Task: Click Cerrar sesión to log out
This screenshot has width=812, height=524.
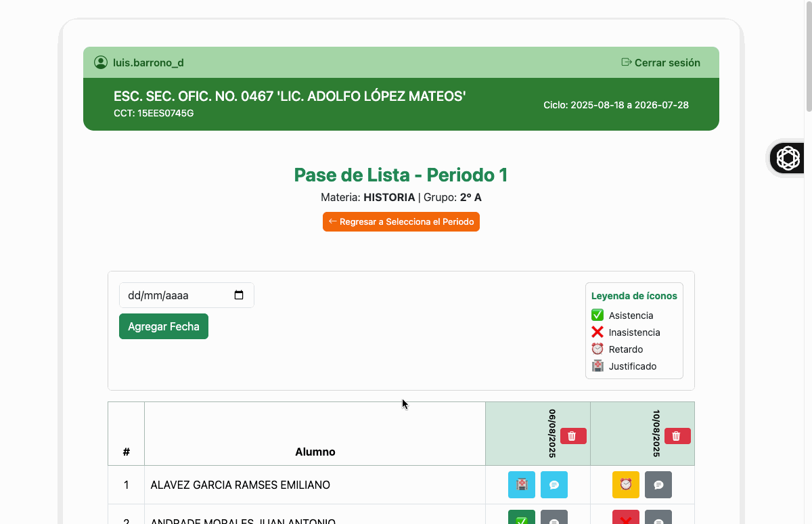Action: (x=660, y=62)
